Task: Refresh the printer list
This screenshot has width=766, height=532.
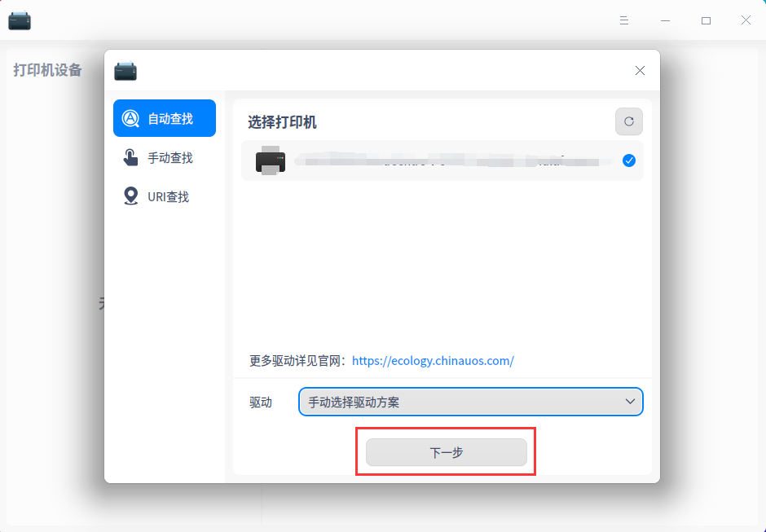Action: tap(629, 121)
